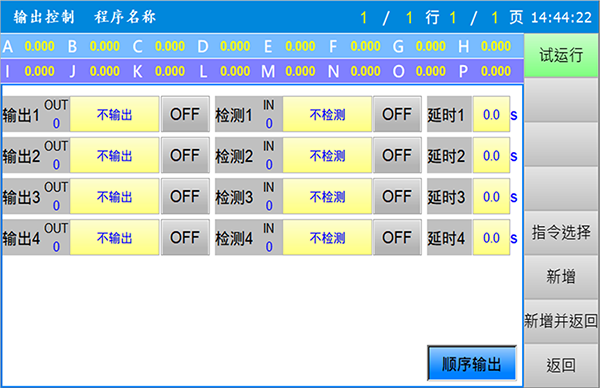Toggle the OFF switch for 检测2

pyautogui.click(x=397, y=155)
